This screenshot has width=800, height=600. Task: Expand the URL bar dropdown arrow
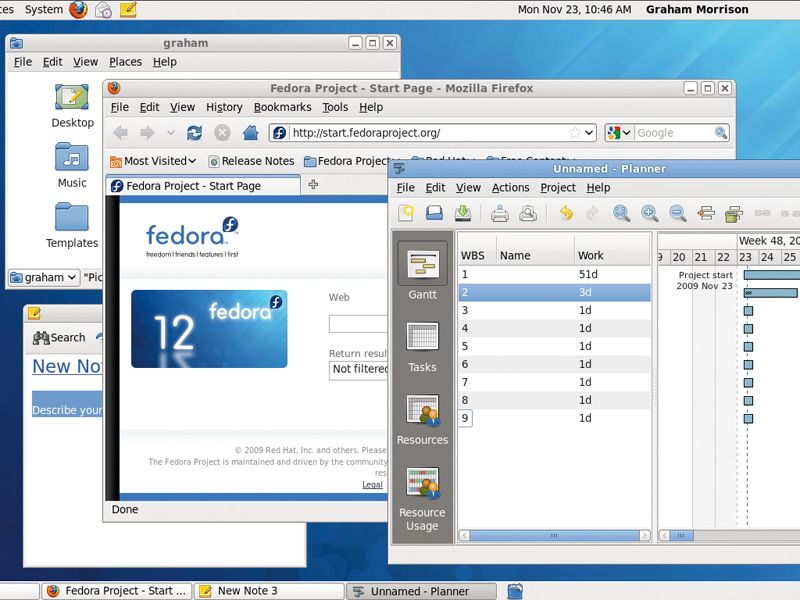(x=589, y=133)
